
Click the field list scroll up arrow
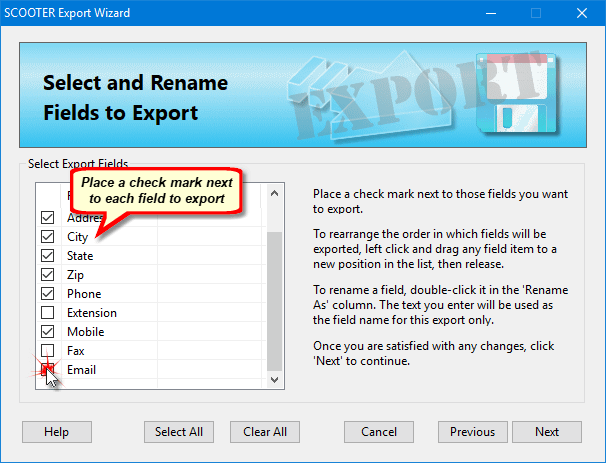click(274, 193)
